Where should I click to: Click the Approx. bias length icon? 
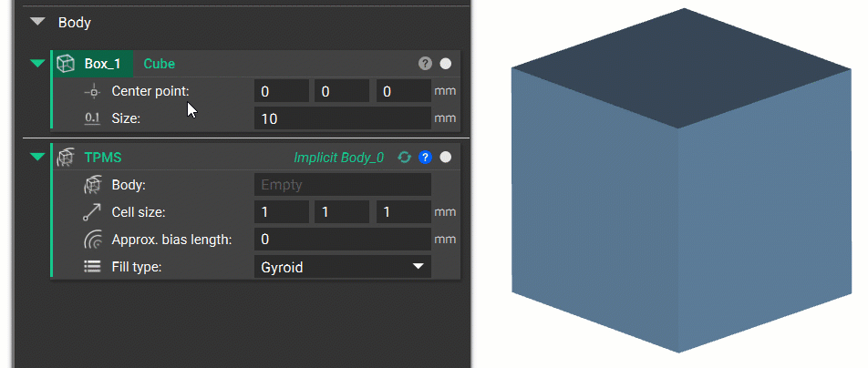tap(92, 240)
